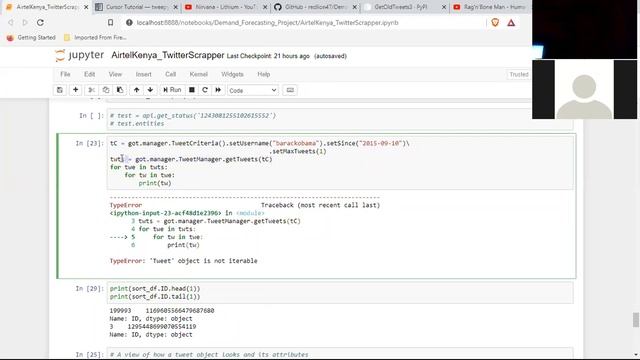Open the Widgets menu
The width and height of the screenshot is (640, 360).
coord(232,74)
